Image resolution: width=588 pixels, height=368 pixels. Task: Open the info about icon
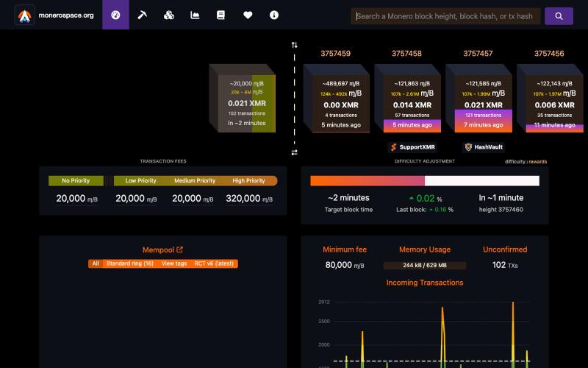click(274, 15)
